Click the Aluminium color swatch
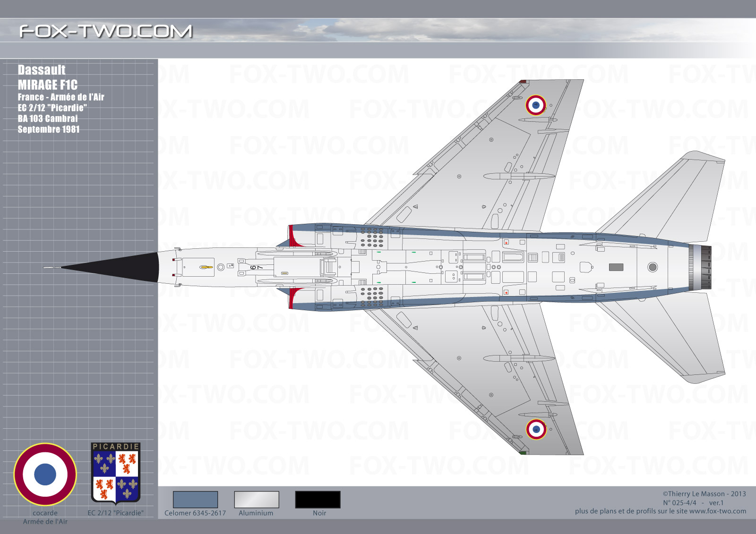This screenshot has width=756, height=534. [257, 500]
